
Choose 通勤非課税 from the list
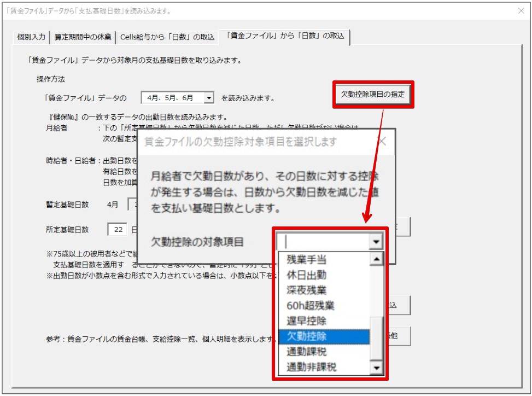[324, 367]
